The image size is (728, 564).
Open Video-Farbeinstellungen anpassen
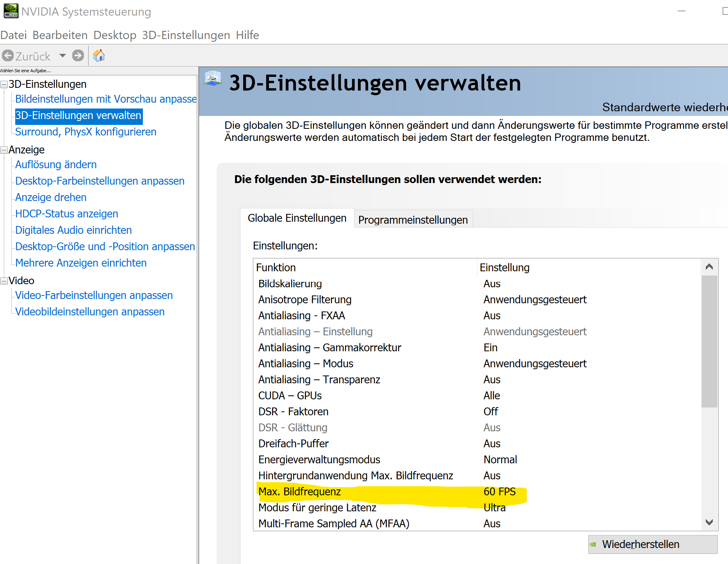[94, 295]
